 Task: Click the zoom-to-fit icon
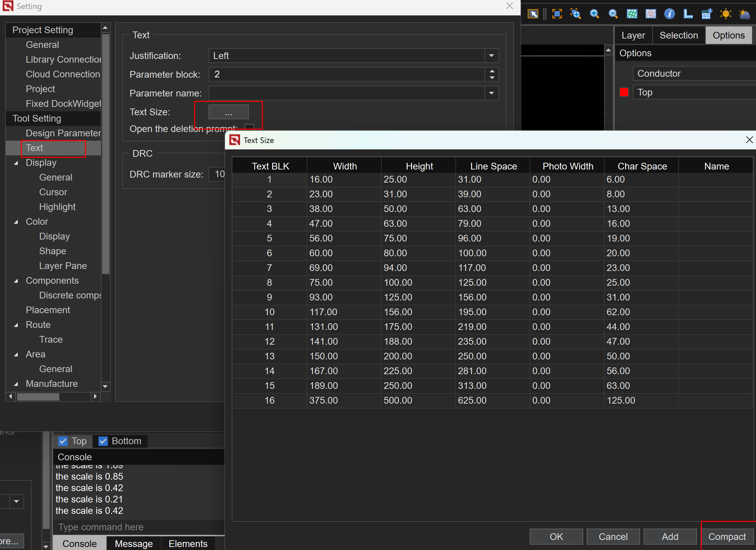[x=557, y=14]
